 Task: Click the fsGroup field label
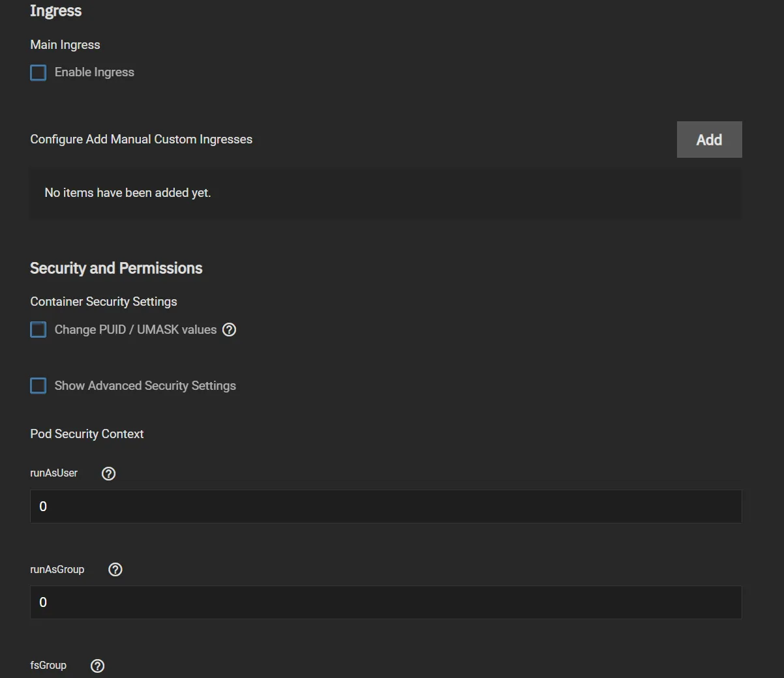coord(48,665)
